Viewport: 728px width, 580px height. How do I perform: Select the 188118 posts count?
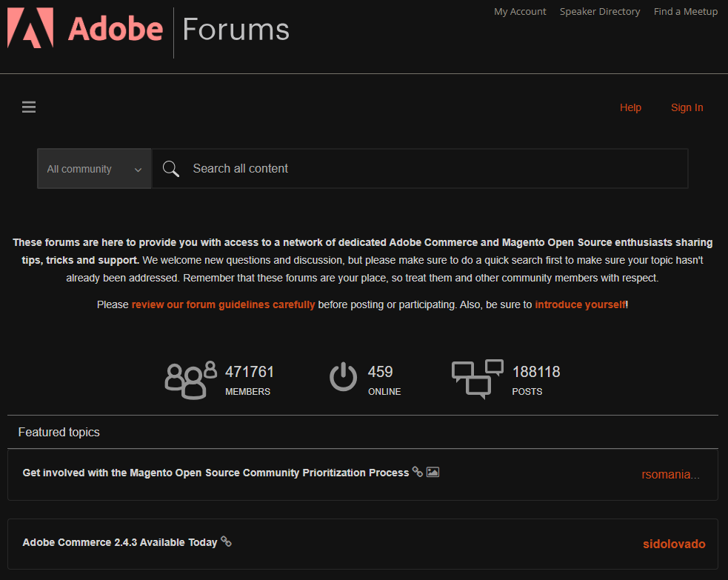pos(536,372)
